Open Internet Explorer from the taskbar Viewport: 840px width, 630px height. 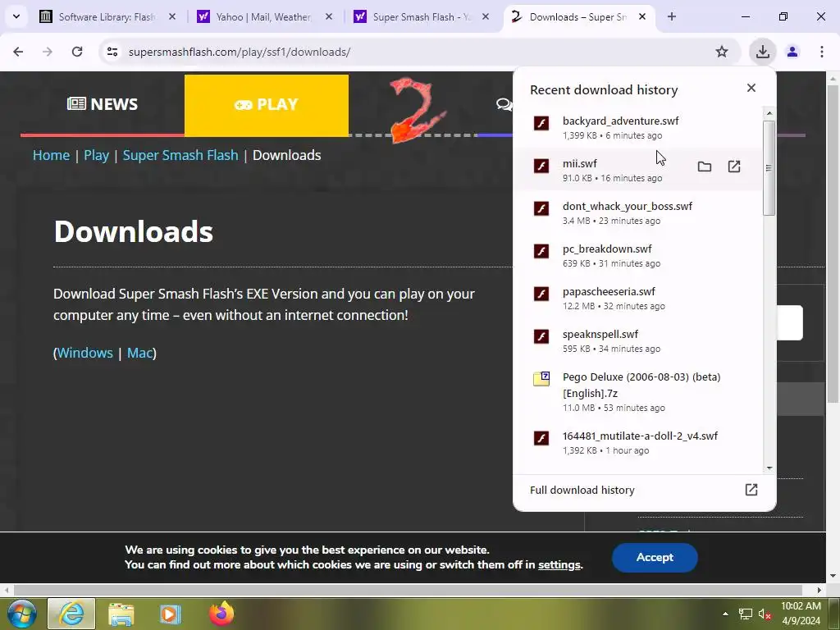71,614
